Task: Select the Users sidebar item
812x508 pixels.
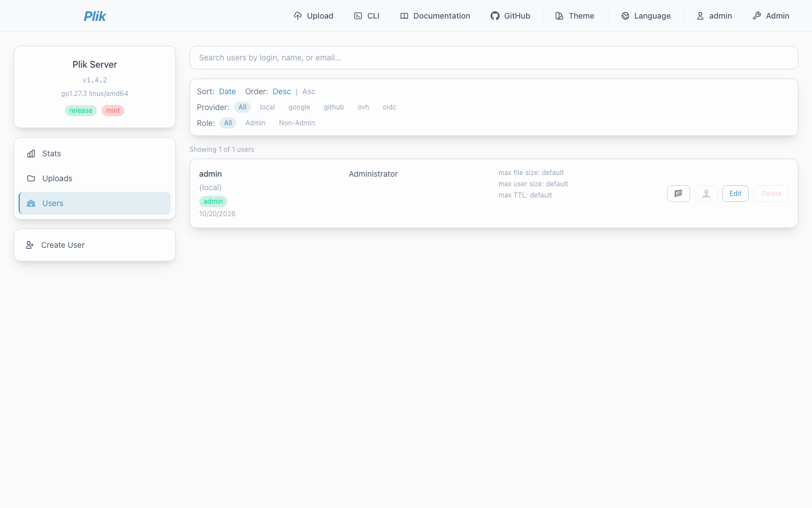Action: click(95, 203)
